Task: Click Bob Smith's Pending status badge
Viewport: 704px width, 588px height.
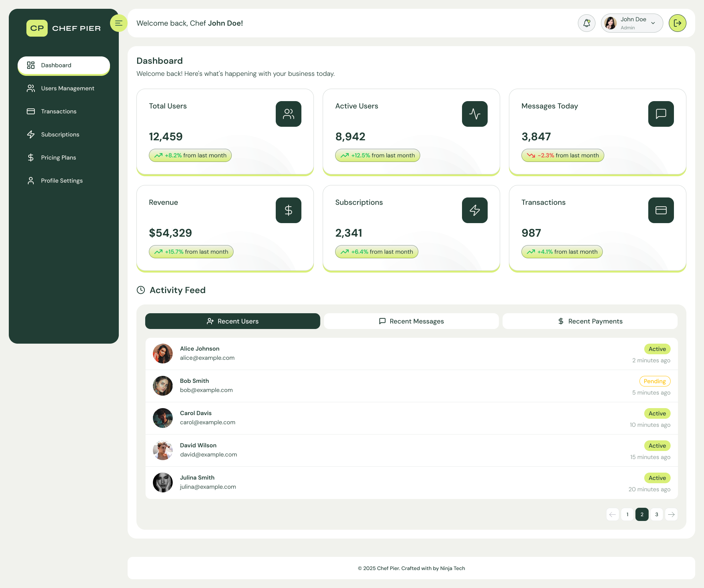Action: [654, 381]
